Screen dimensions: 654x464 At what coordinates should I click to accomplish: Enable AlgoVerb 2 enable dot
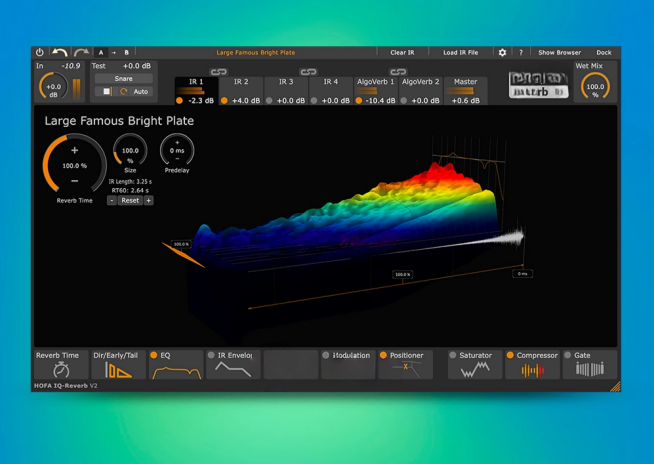403,101
